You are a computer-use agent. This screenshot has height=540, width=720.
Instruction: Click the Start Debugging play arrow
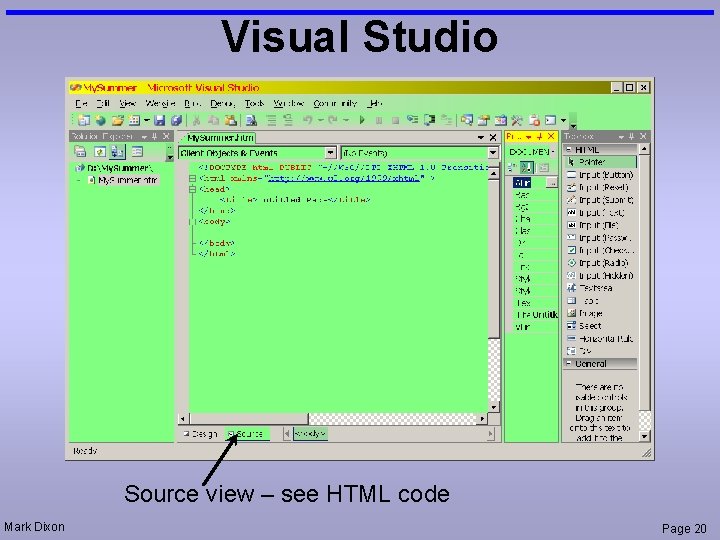click(362, 120)
